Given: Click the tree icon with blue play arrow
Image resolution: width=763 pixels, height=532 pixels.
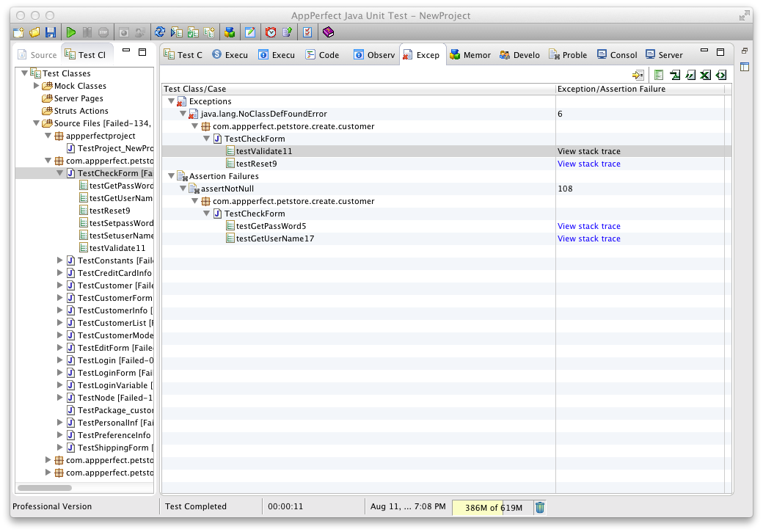Looking at the screenshot, I should [176, 32].
